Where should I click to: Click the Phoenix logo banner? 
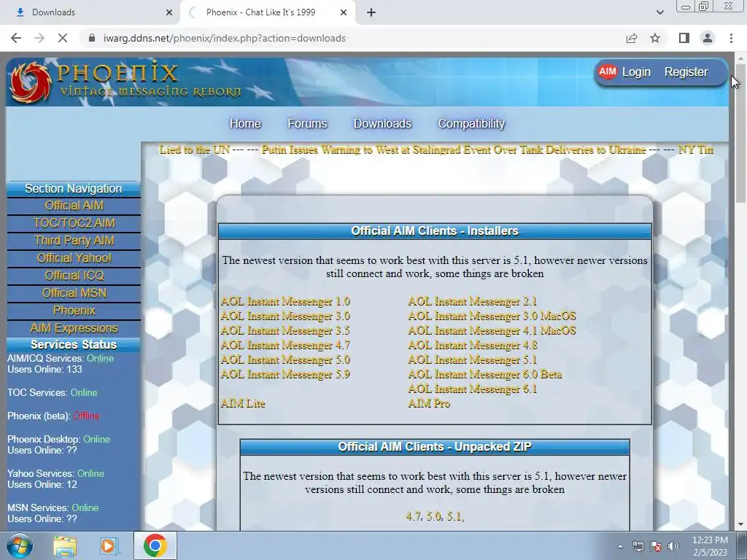pos(126,82)
